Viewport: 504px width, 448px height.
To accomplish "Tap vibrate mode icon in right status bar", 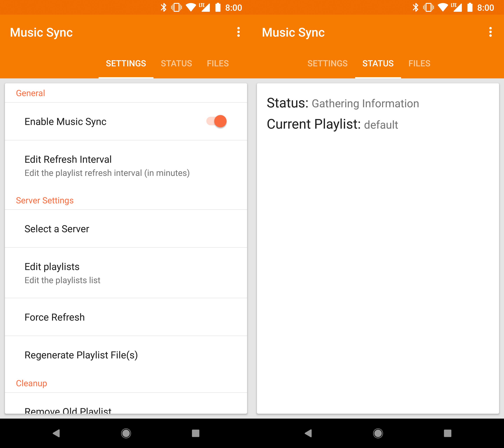I will [x=429, y=7].
